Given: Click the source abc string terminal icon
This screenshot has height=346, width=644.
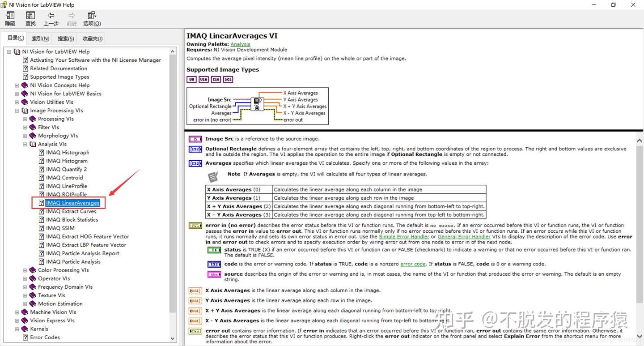Looking at the screenshot, I should tap(214, 274).
